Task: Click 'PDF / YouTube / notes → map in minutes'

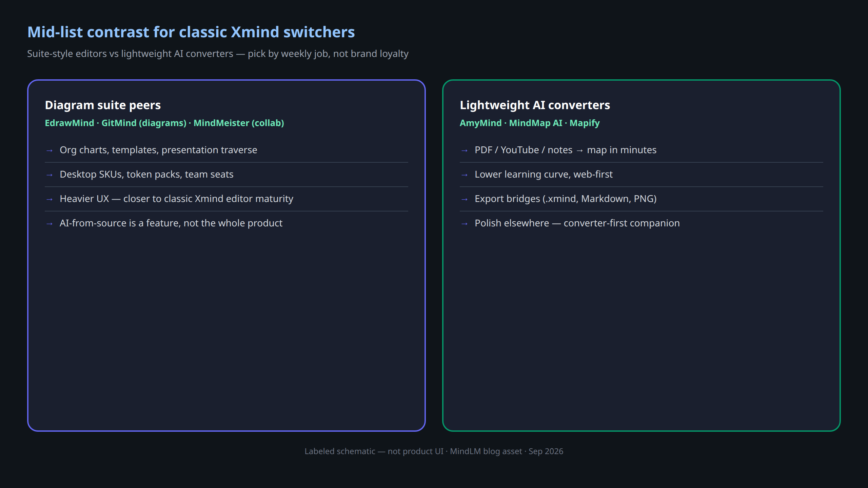Action: [566, 150]
